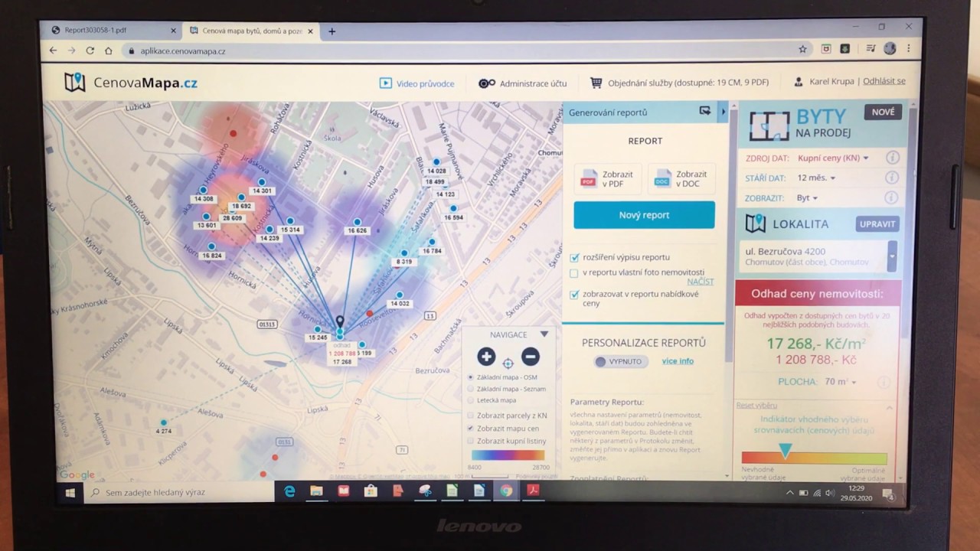Viewport: 980px width, 551px height.
Task: Switch to Cenová mapa bytů browser tab
Action: coord(250,31)
